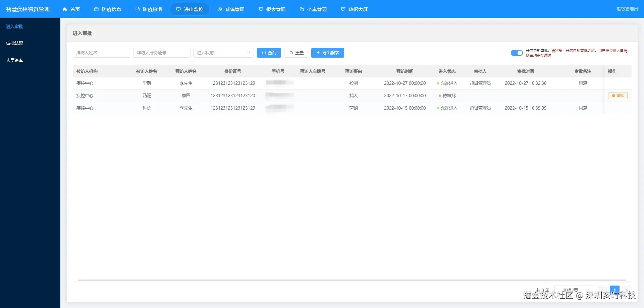This screenshot has width=644, height=308.
Task: Select page 1 in pagination
Action: (614, 290)
